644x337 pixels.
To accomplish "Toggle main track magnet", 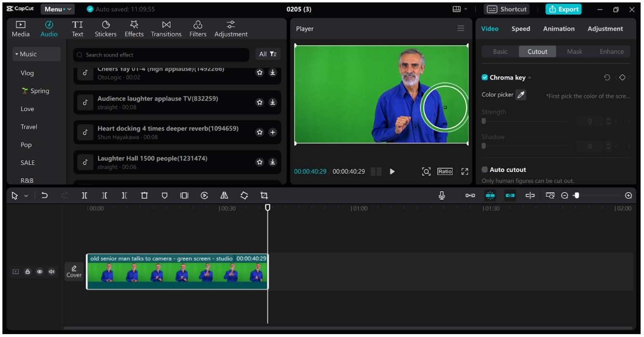I will click(470, 195).
